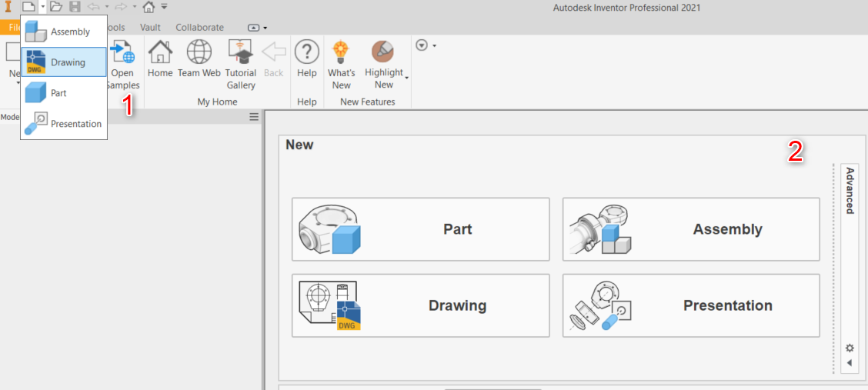Click the Inventor application logo icon
This screenshot has width=868, height=390.
pos(8,7)
